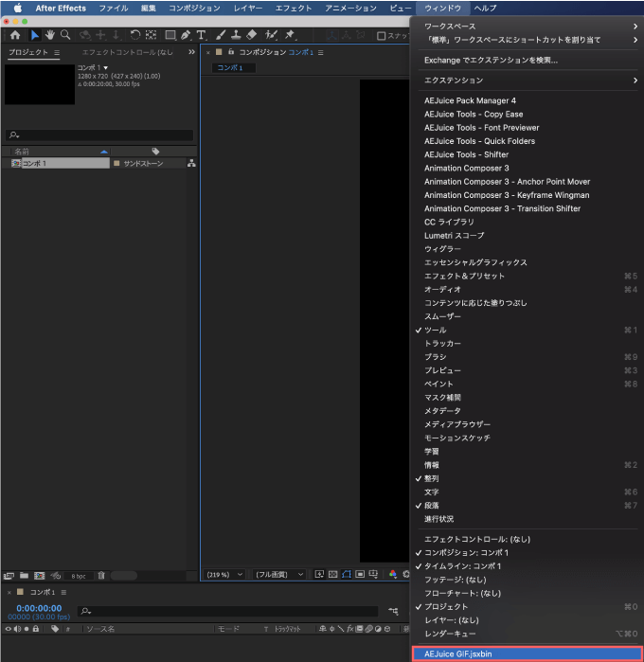Click the label tag column header in timeline
644x662 pixels.
pos(55,629)
